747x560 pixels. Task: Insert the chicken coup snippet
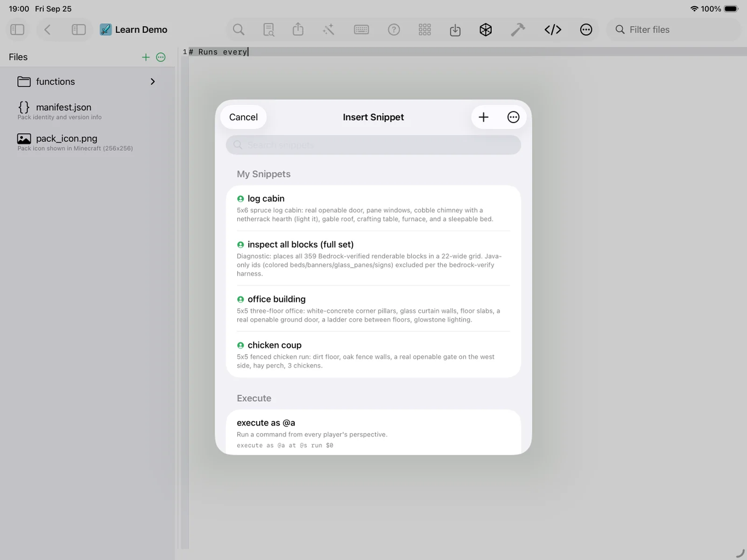[373, 355]
